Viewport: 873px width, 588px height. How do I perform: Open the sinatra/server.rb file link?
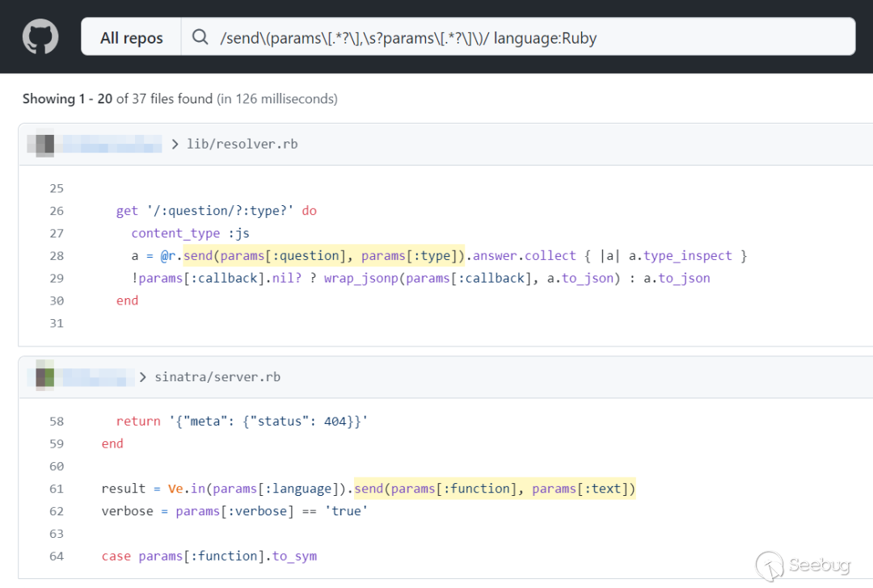coord(217,377)
